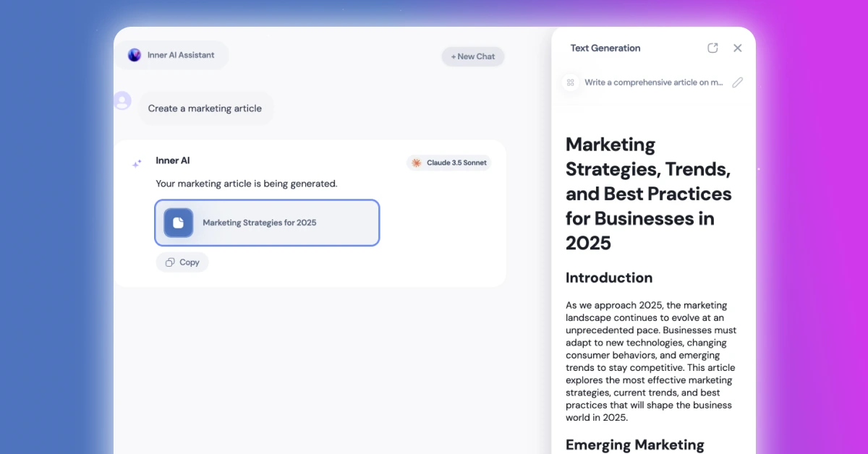Viewport: 868px width, 454px height.
Task: Click the Claude 3.5 Sonnet model badge
Action: point(448,163)
